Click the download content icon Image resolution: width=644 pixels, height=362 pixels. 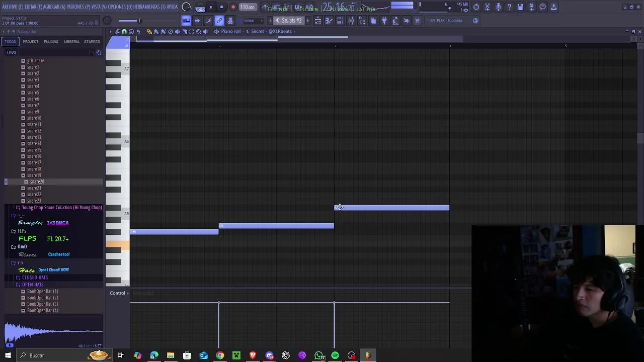553,7
